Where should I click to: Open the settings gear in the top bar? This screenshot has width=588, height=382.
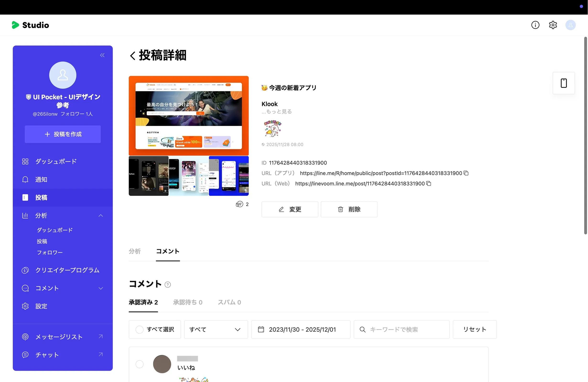553,25
